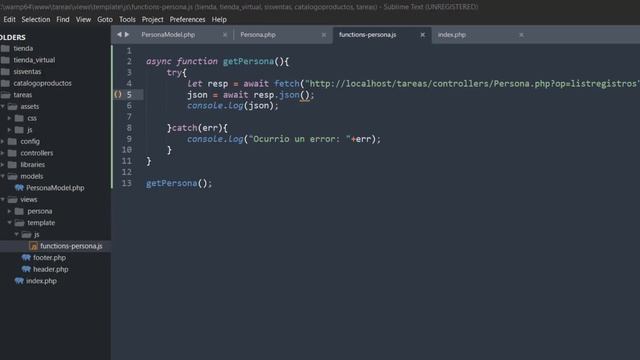Collapse the assets folder arrow
The width and height of the screenshot is (640, 360).
pyautogui.click(x=2, y=107)
